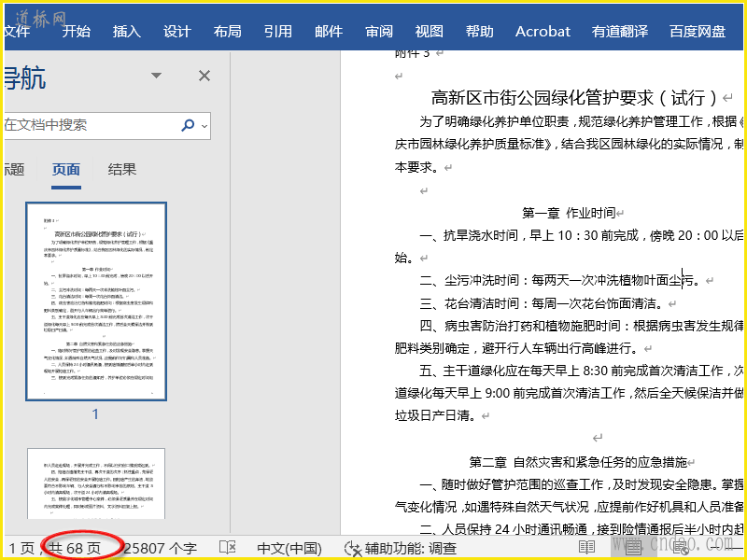Open the 引用 ribbon tab

278,32
